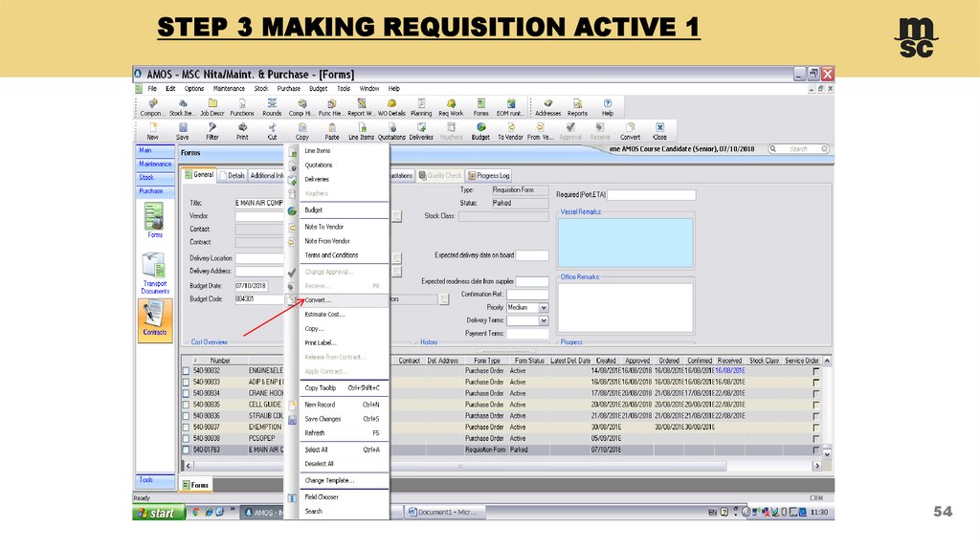Image resolution: width=980 pixels, height=549 pixels.
Task: Click the Save toolbar icon
Action: coord(182,130)
